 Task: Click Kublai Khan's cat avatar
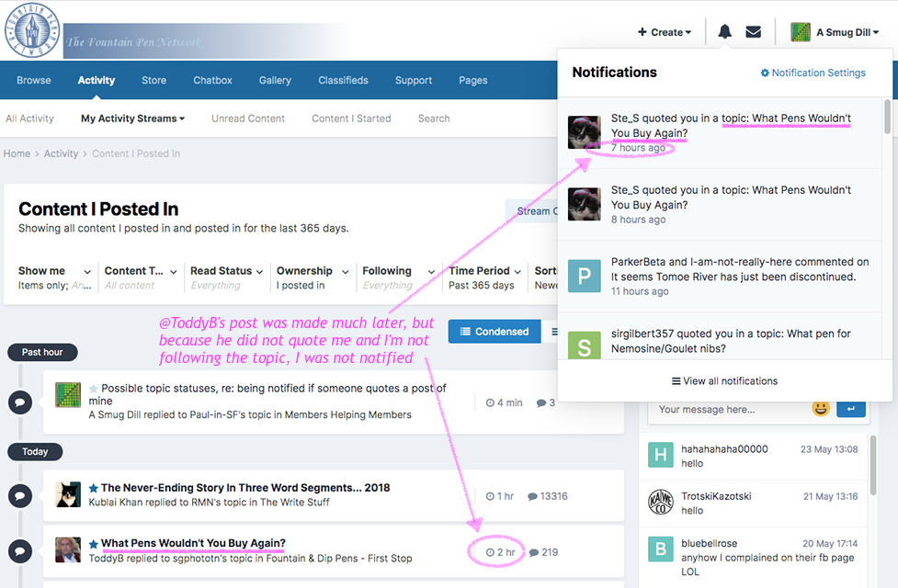[68, 495]
